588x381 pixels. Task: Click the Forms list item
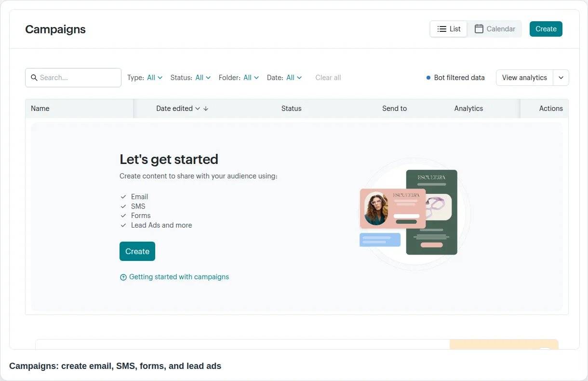[x=141, y=216]
